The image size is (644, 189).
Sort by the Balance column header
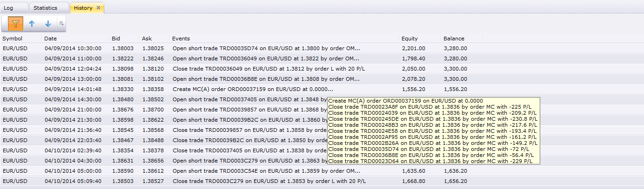pyautogui.click(x=462, y=39)
